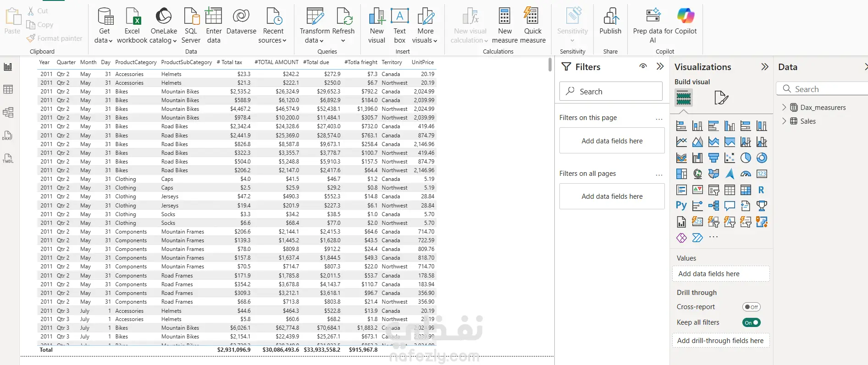This screenshot has height=365, width=868.
Task: Toggle the Filters pane eye visibility icon
Action: click(x=643, y=66)
